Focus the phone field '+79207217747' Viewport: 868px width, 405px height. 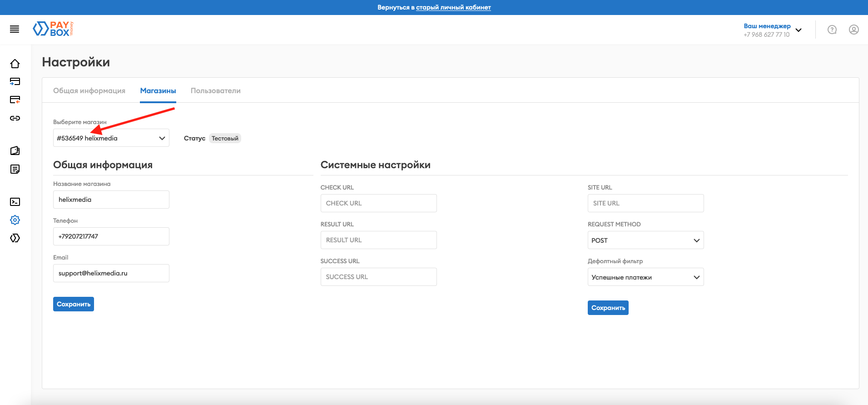111,236
